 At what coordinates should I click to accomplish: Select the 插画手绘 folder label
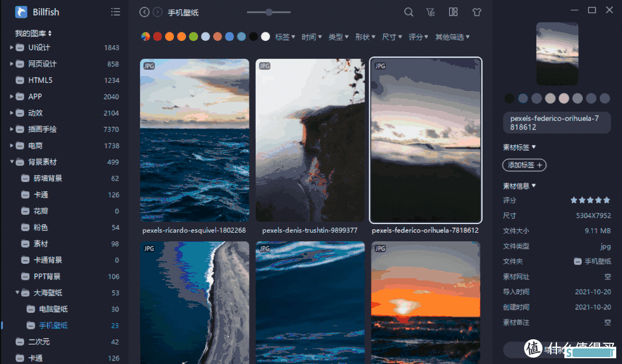pos(43,129)
